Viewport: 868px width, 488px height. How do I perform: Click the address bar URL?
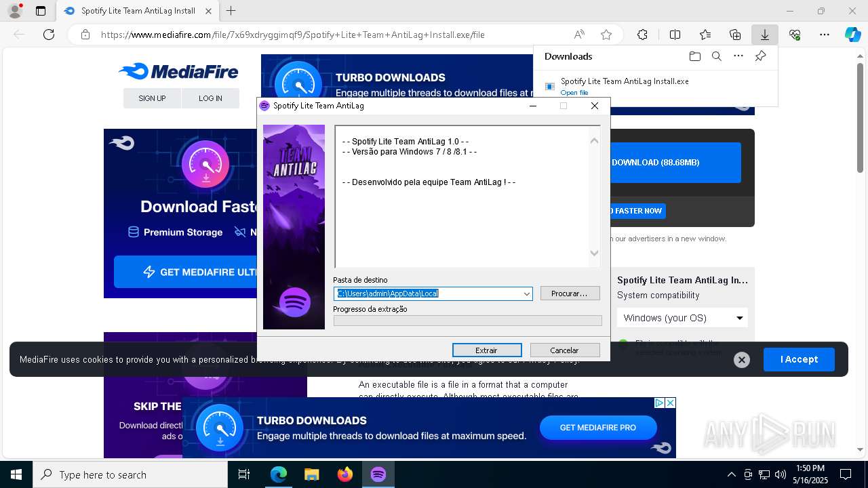[x=293, y=35]
